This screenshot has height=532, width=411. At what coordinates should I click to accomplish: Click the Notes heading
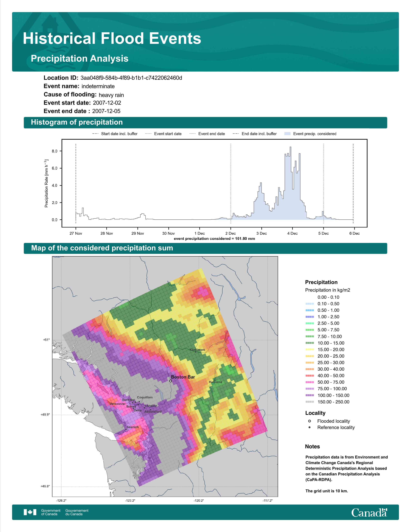click(312, 447)
